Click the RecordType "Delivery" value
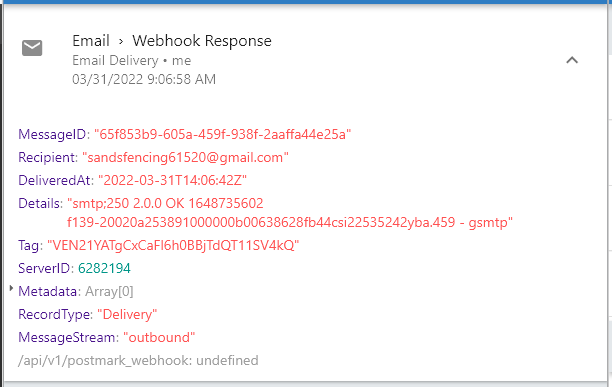Viewport: 612px width, 387px height. click(x=127, y=314)
